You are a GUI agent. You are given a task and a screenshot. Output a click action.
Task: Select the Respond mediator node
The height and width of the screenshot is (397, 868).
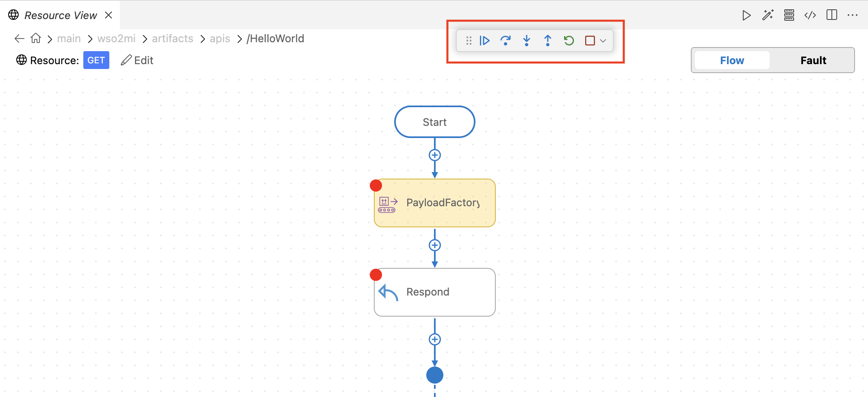[435, 292]
